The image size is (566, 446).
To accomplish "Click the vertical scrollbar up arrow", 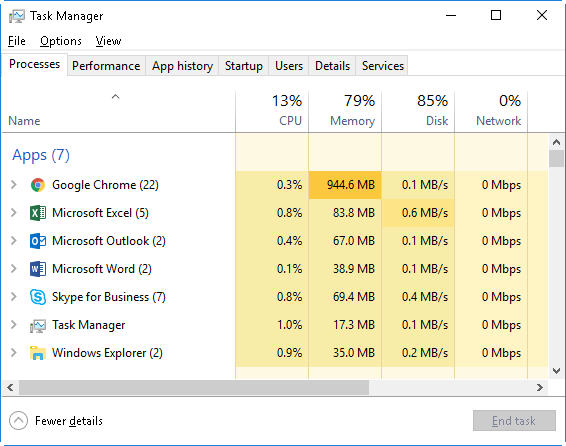I will point(556,142).
